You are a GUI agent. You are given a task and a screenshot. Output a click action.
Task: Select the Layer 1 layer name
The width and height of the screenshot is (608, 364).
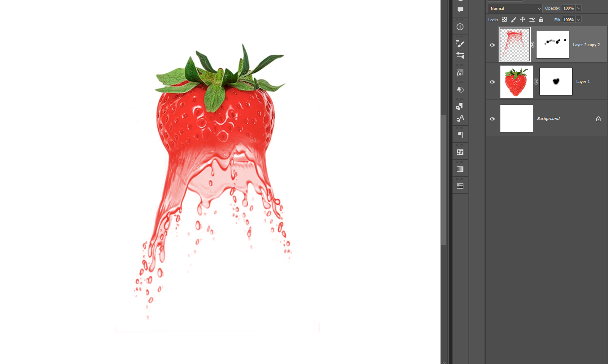click(x=583, y=82)
